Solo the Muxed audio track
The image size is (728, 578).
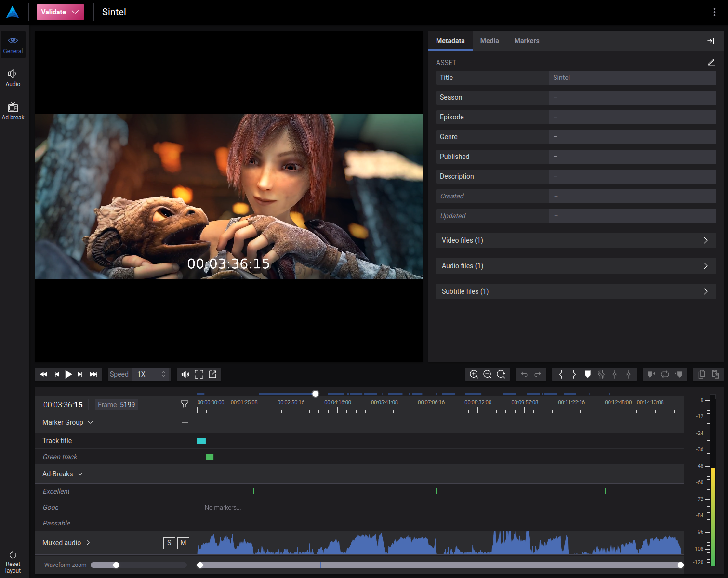(169, 543)
